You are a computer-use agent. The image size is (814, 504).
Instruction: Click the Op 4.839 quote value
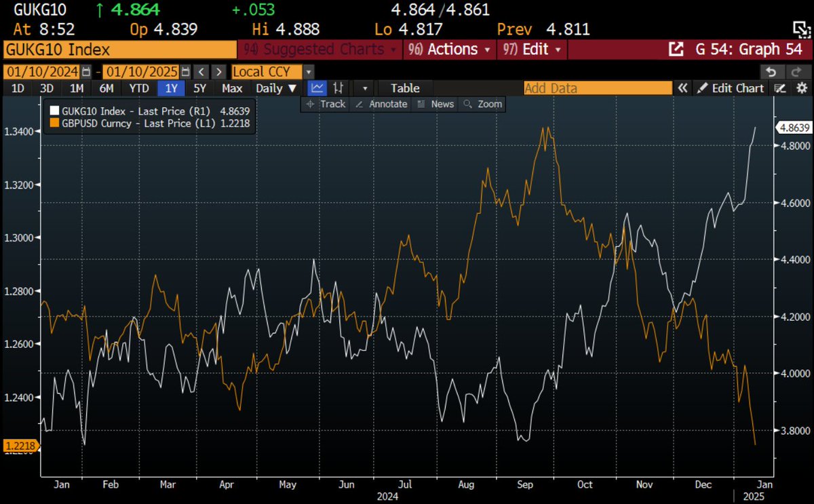pos(163,29)
